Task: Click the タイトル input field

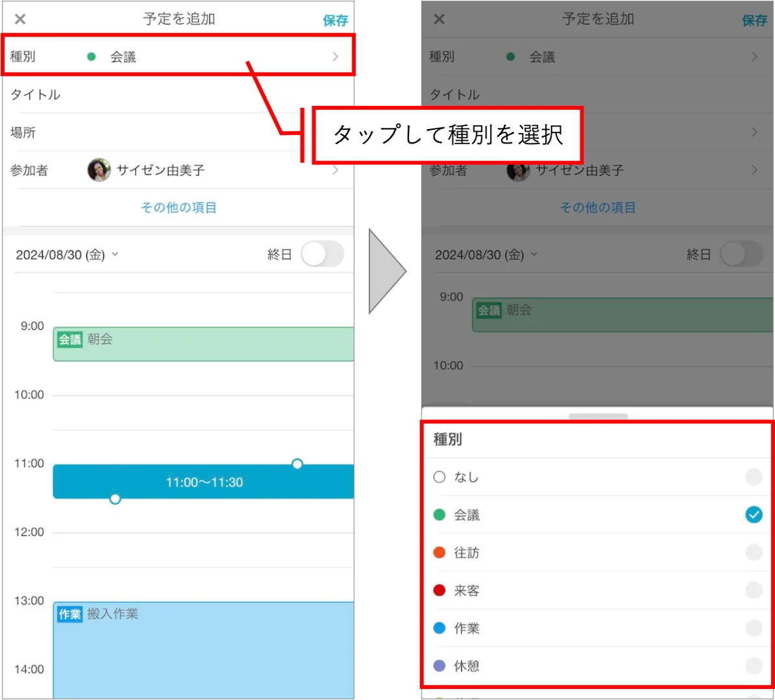Action: click(178, 94)
